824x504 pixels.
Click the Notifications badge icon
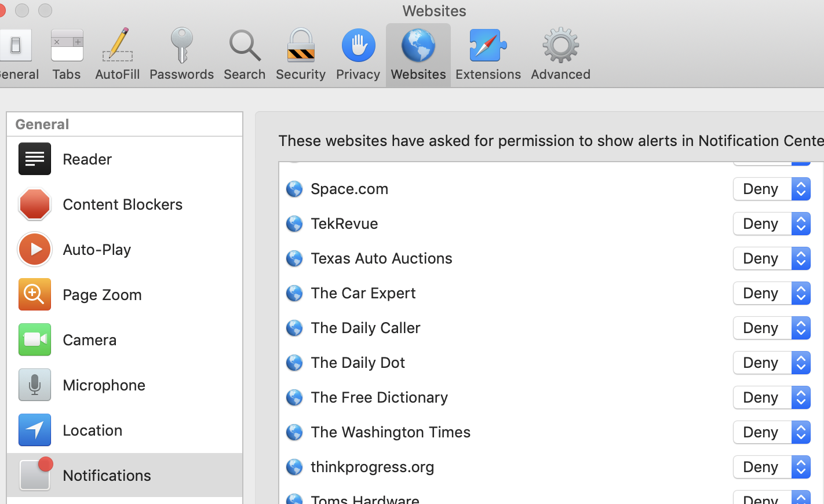coord(36,474)
